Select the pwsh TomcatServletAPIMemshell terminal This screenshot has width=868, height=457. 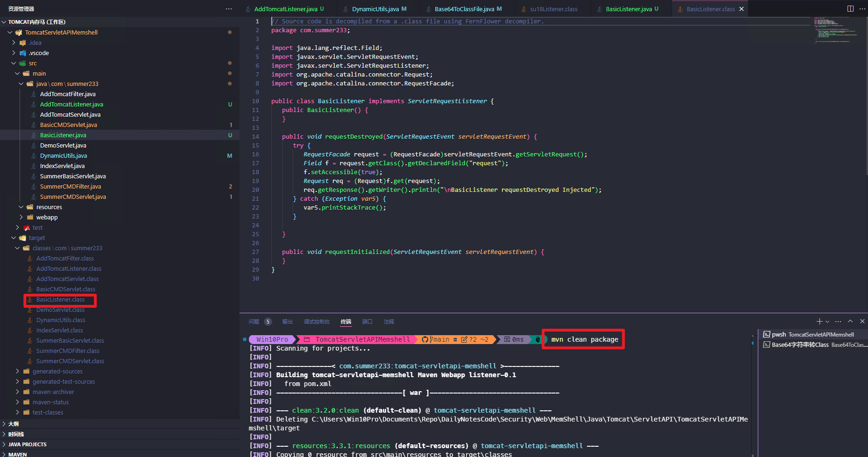point(812,334)
